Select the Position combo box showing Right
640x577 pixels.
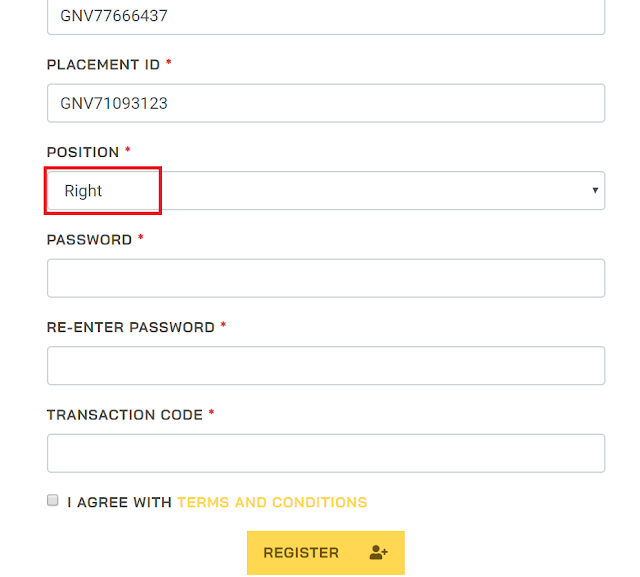pos(326,191)
